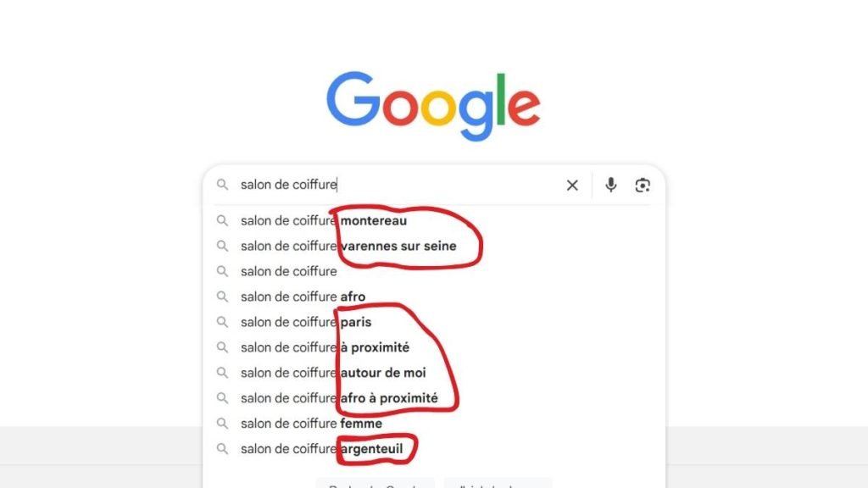
Task: Click the magnifying glass inside the search bar
Action: [x=222, y=185]
